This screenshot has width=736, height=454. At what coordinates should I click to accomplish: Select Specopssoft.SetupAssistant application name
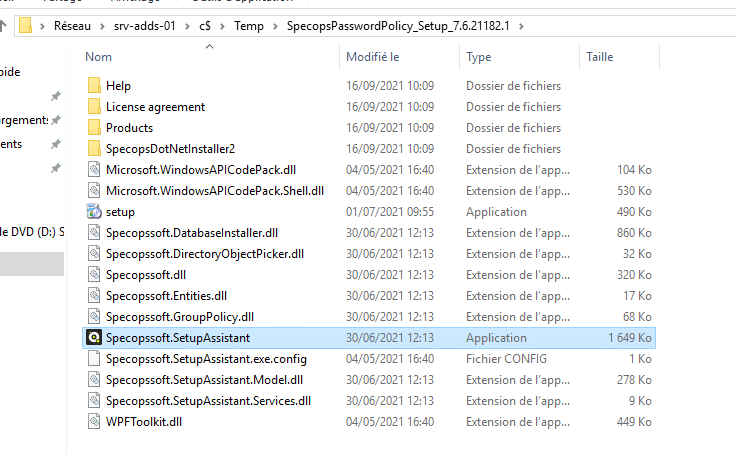(x=178, y=338)
